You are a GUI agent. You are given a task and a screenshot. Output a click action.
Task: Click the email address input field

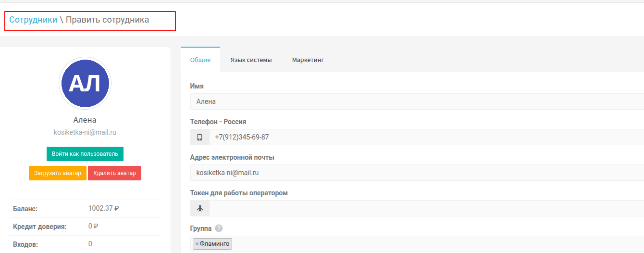[x=413, y=173]
